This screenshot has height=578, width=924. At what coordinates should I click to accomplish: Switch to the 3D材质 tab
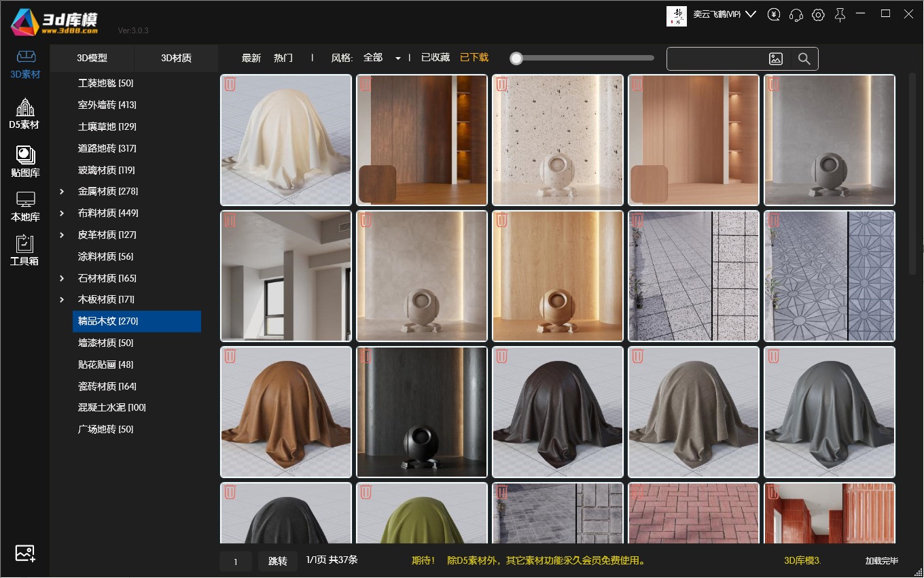(176, 58)
